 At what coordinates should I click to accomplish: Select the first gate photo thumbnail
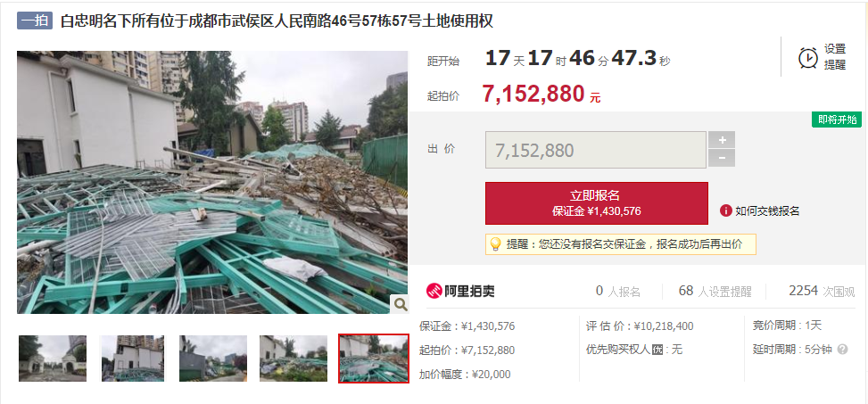pyautogui.click(x=53, y=358)
